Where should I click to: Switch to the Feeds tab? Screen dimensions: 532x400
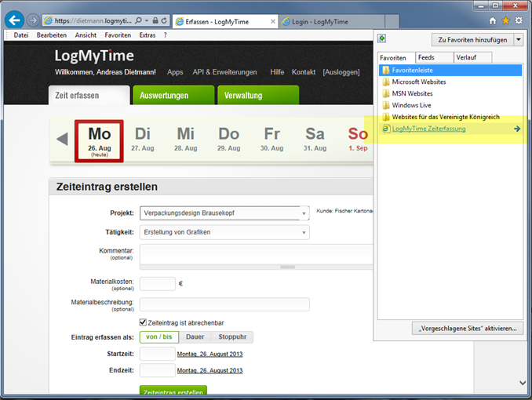point(434,57)
